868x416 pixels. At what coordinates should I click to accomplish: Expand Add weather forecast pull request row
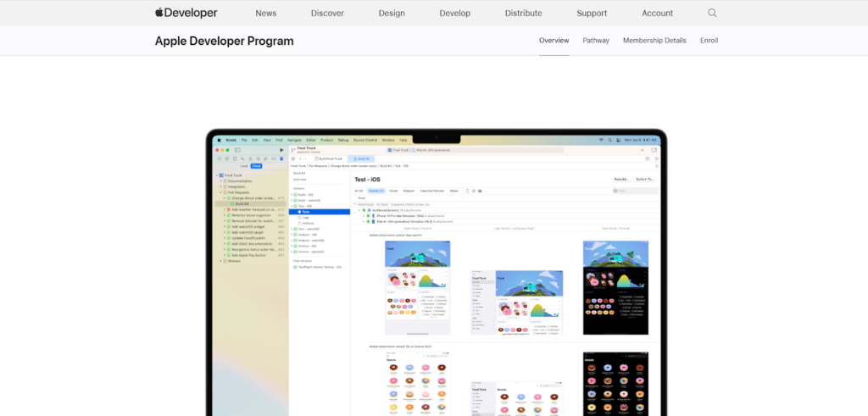(x=224, y=209)
